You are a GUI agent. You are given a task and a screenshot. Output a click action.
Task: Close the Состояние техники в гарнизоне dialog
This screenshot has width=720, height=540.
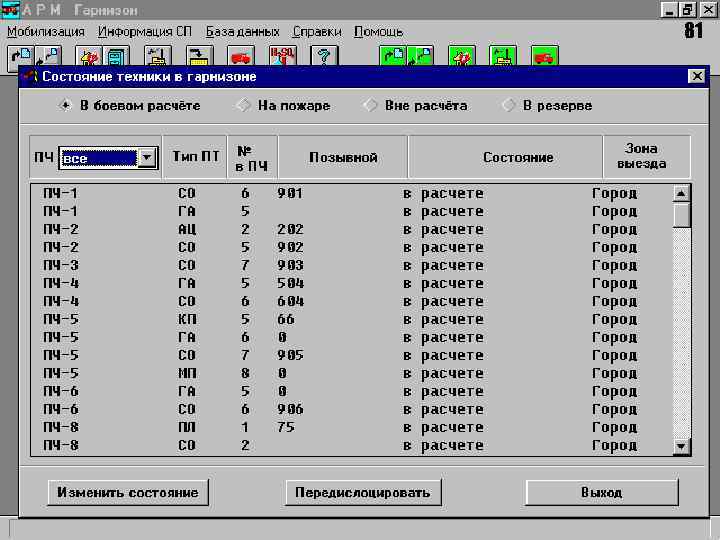(x=697, y=76)
